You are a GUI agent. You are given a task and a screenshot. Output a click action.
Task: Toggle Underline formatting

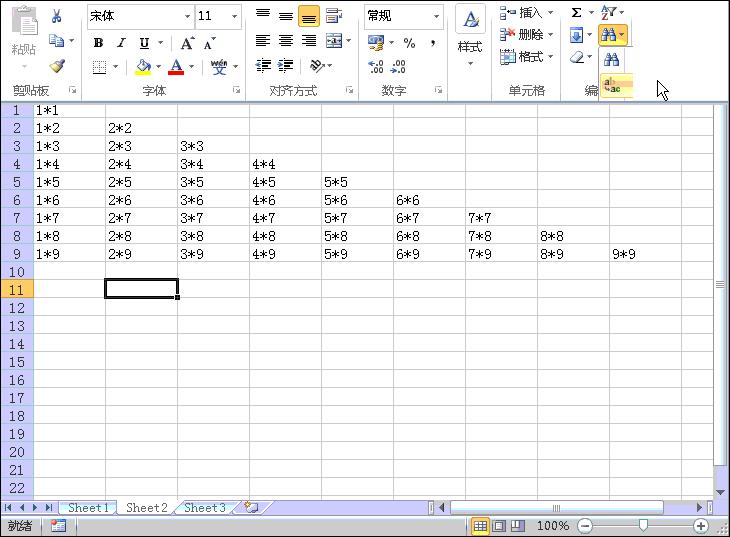point(145,43)
